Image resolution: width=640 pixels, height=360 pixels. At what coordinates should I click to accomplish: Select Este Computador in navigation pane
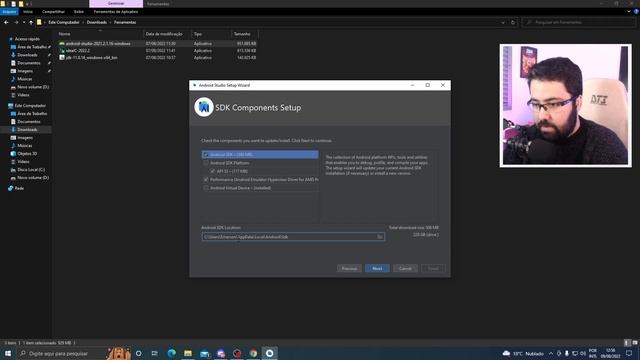(30, 106)
